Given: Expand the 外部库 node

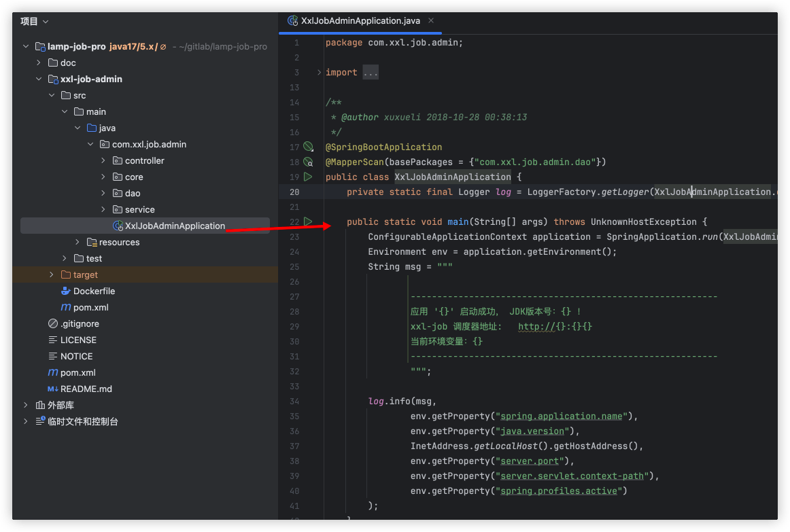Looking at the screenshot, I should 26,405.
